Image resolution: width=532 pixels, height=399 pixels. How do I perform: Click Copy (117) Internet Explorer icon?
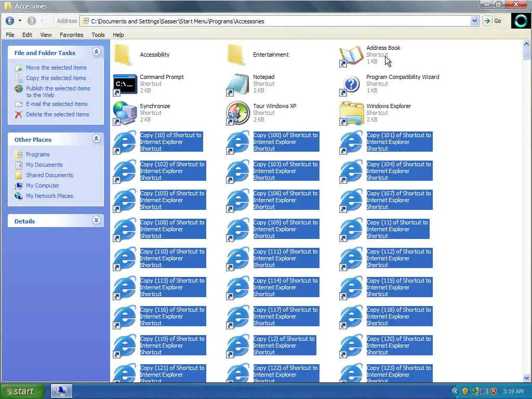[238, 318]
